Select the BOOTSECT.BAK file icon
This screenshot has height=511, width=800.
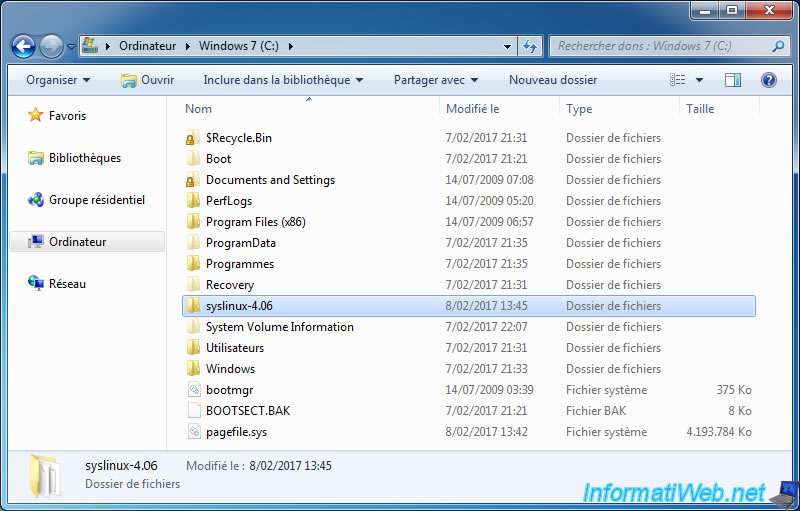(194, 411)
